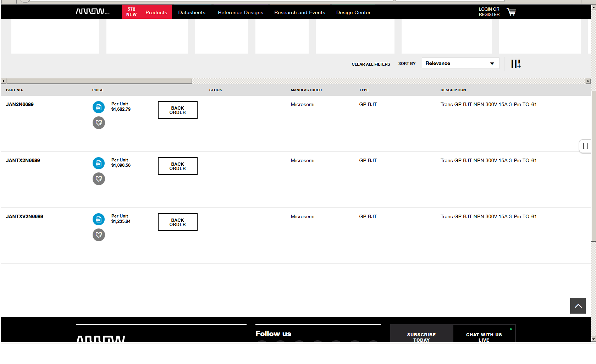Image resolution: width=596 pixels, height=364 pixels.
Task: Click horizontal scrollbar right arrow
Action: [x=588, y=81]
